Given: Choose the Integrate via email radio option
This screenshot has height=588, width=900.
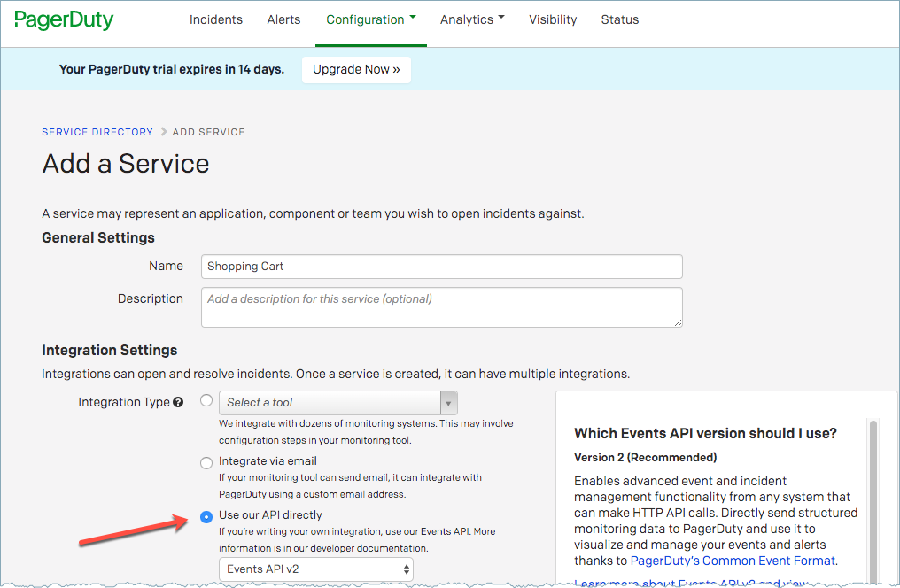Looking at the screenshot, I should 206,462.
